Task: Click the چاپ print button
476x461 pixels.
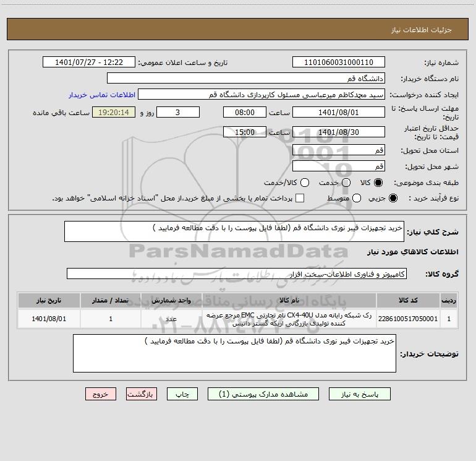Action: pos(182,394)
